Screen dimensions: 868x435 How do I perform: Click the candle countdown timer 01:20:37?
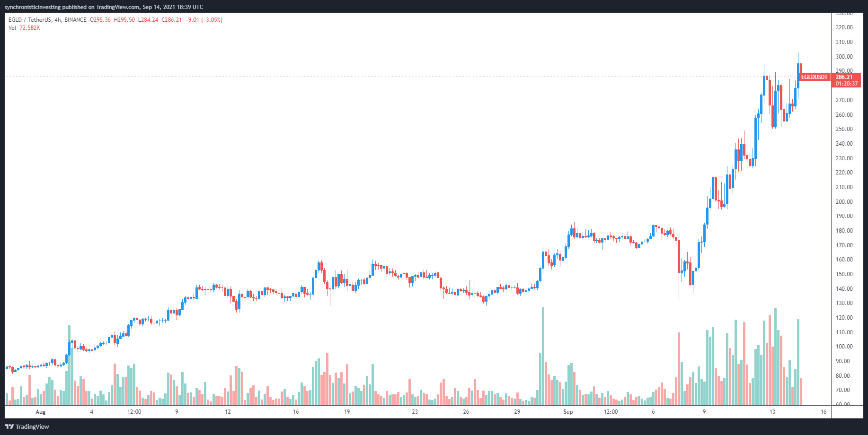846,84
